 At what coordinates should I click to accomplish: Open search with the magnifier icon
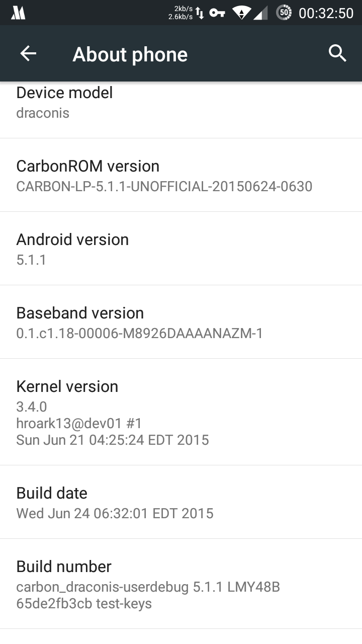click(337, 53)
